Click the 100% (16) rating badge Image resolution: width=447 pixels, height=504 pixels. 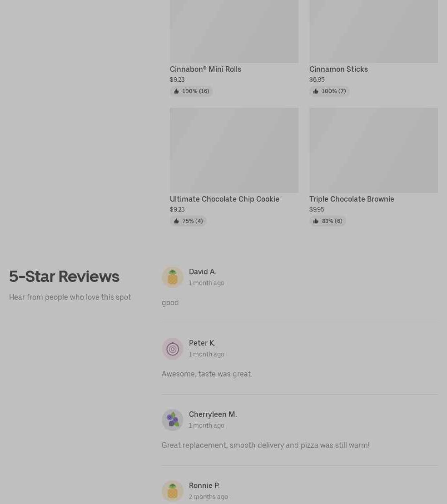(x=191, y=91)
